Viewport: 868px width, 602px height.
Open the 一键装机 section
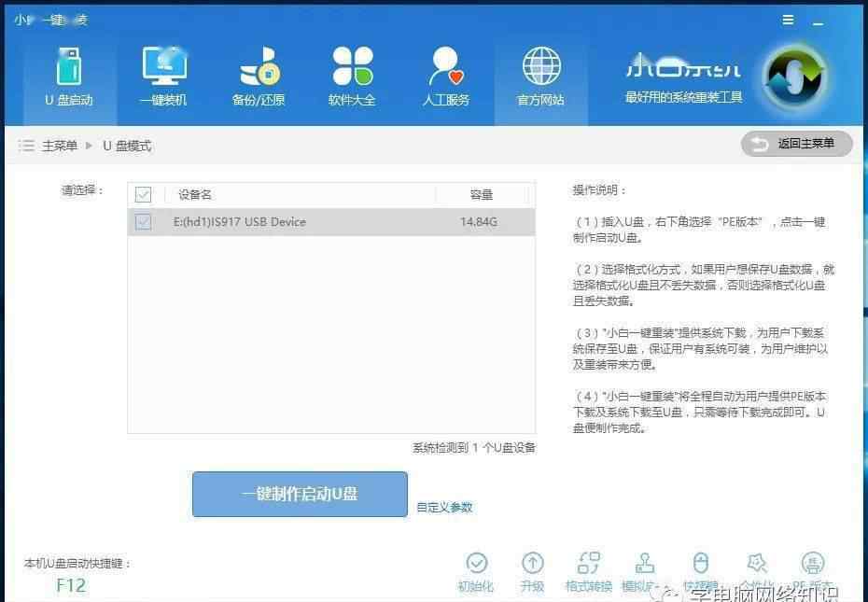point(164,77)
